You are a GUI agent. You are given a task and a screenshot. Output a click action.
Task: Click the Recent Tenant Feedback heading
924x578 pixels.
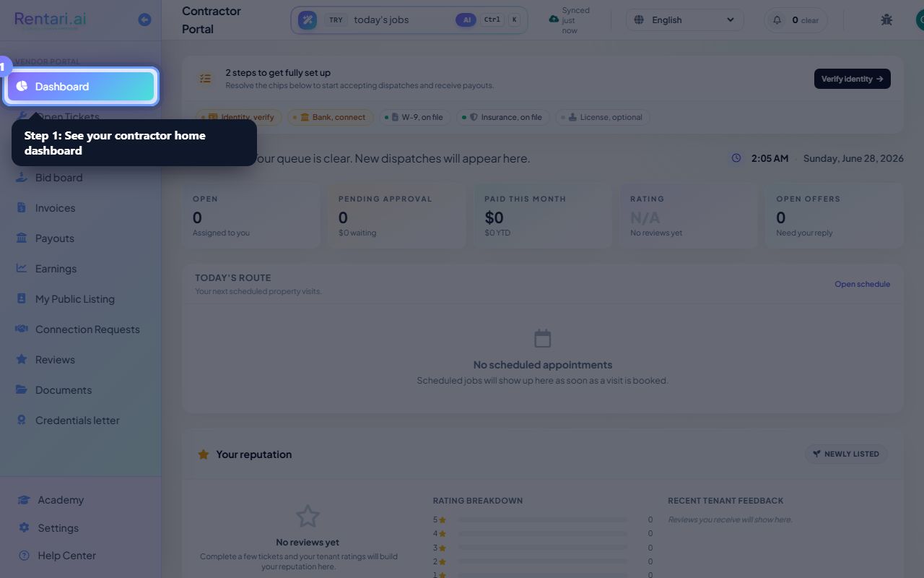(x=725, y=500)
